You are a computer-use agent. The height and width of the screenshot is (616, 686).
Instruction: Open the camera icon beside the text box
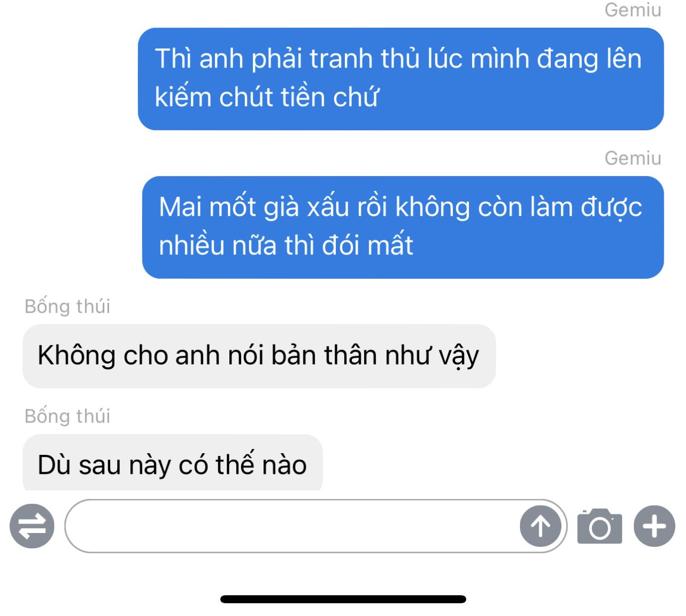(x=600, y=526)
